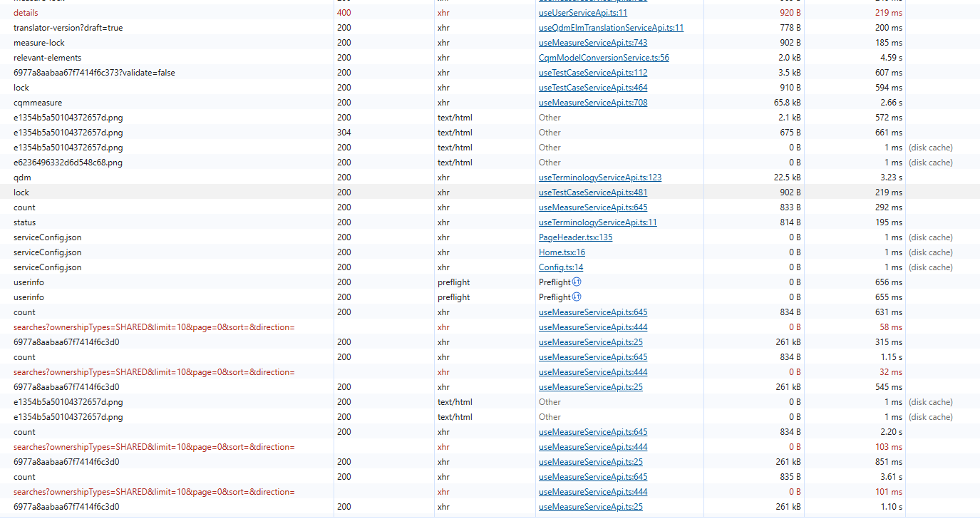Select the translator-version?draft=true request
Image resolution: width=980 pixels, height=519 pixels.
click(x=68, y=28)
